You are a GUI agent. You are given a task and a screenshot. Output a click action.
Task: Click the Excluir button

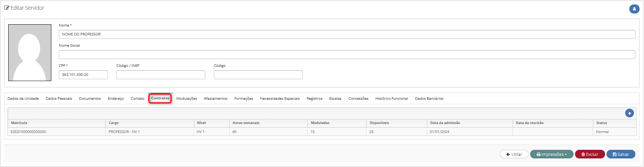[x=590, y=154]
